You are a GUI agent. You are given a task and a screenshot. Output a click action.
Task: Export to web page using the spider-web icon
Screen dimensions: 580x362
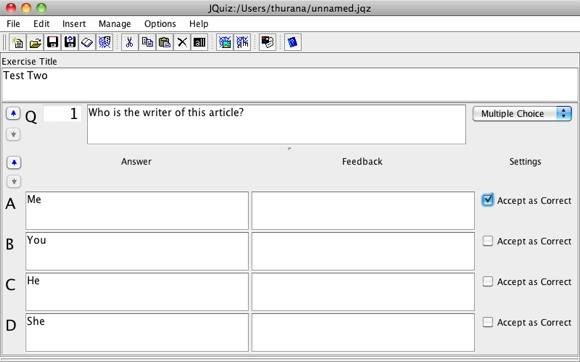tap(104, 43)
